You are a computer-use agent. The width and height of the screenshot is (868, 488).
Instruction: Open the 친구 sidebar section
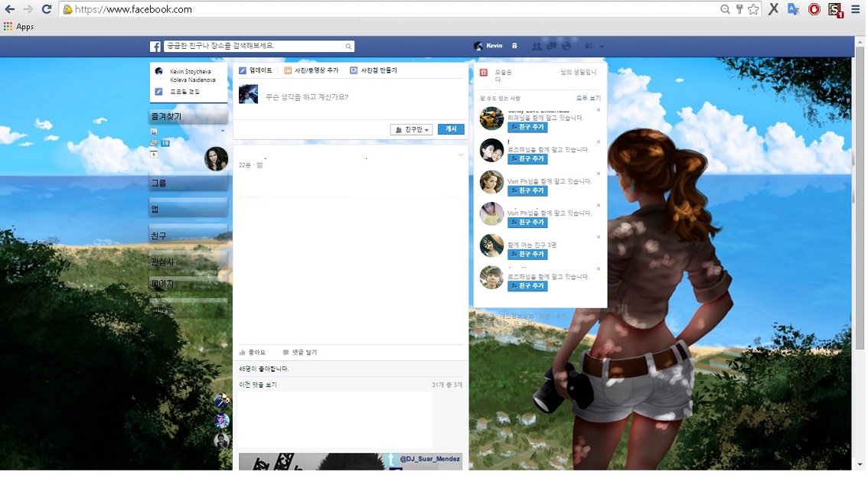(188, 235)
